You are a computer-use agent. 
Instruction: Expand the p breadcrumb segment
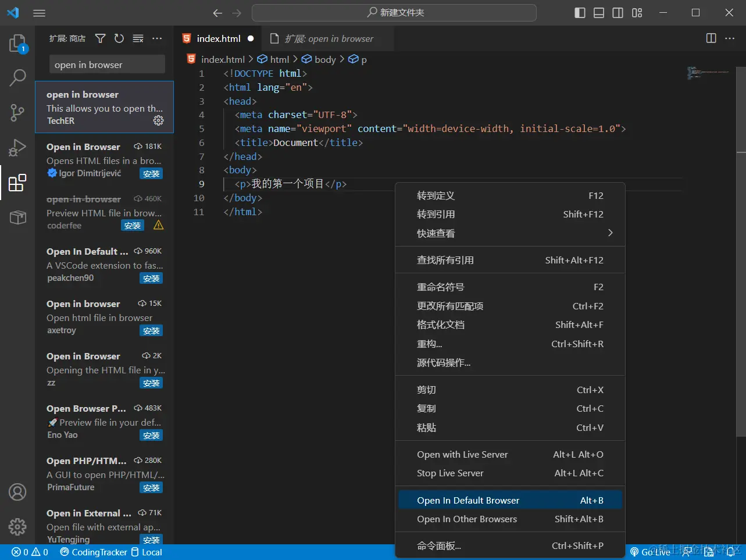(358, 59)
